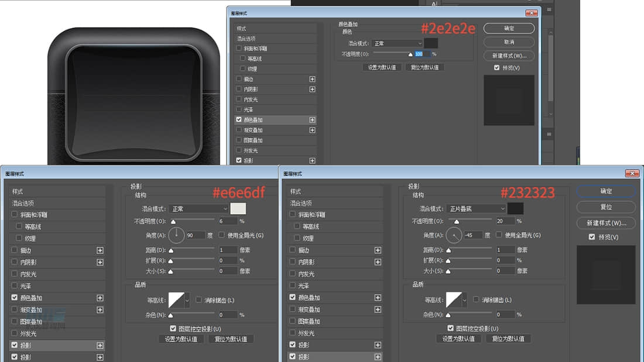Open 等高线 contour thumbnail in 正片叠底 dialog
This screenshot has height=362, width=644.
tap(454, 299)
